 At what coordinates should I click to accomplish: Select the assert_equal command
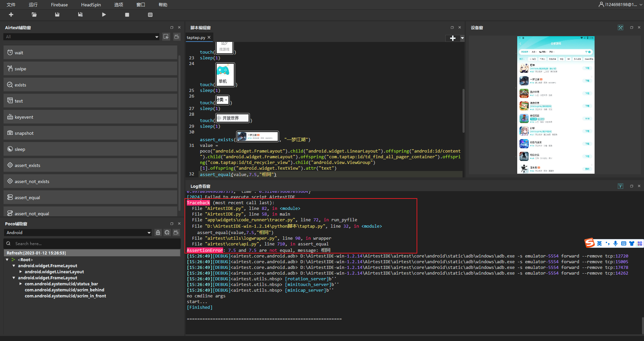point(90,197)
